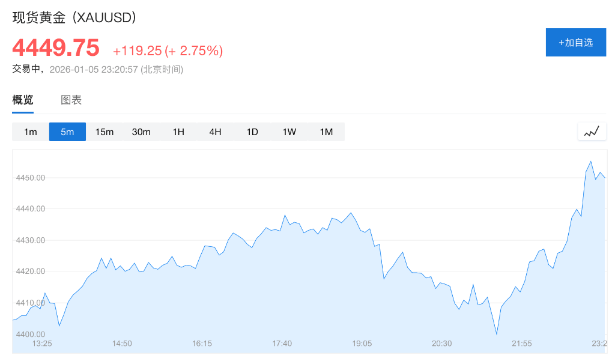The height and width of the screenshot is (364, 615).
Task: Click the line chart type icon
Action: click(592, 132)
